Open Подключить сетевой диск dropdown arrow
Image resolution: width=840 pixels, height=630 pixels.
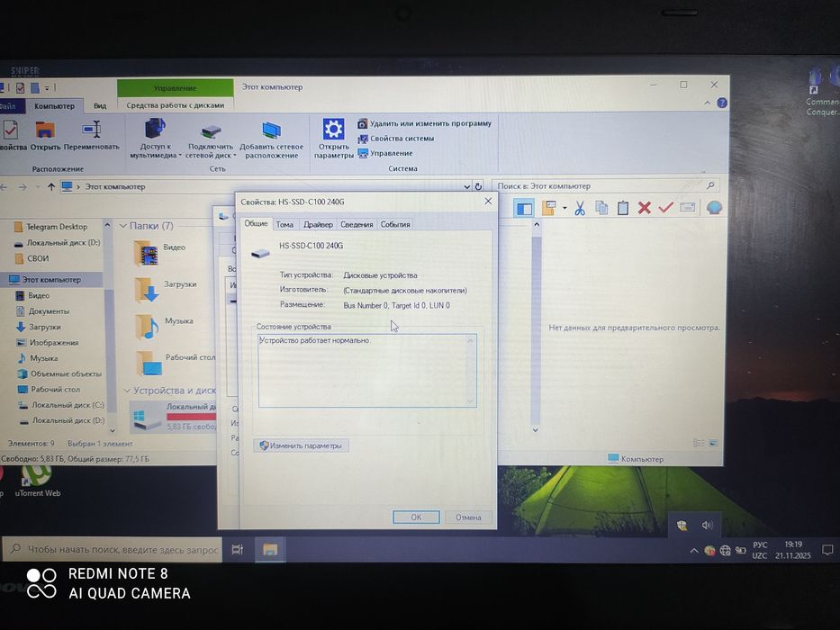tap(235, 156)
